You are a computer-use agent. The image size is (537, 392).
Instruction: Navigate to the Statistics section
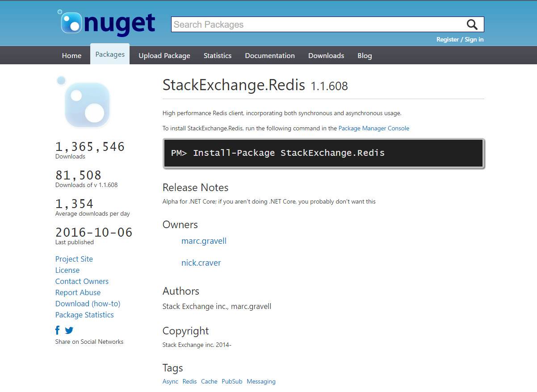tap(218, 55)
